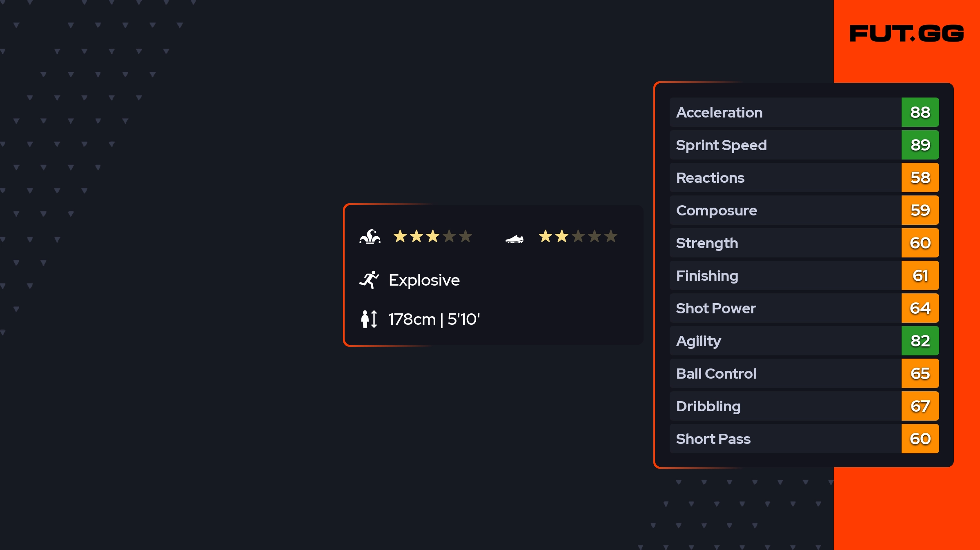The image size is (980, 550).
Task: Click the Sprint Speed label
Action: [x=721, y=145]
